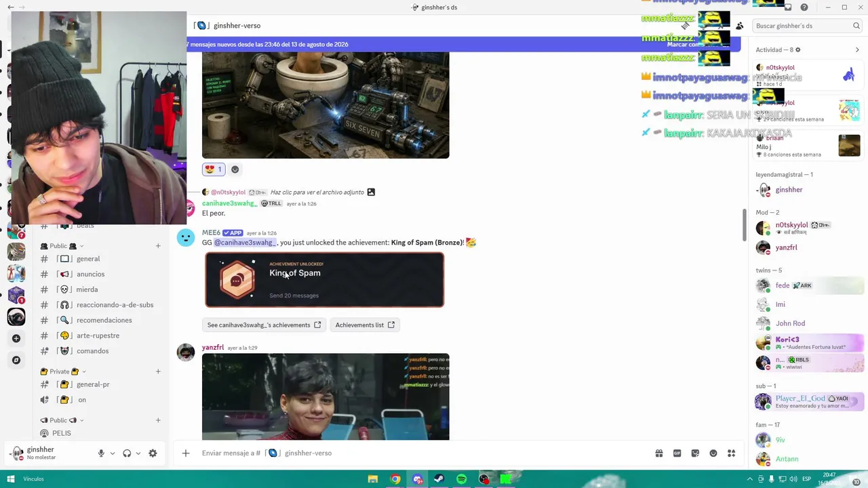The width and height of the screenshot is (868, 488).
Task: Focus the Buscar ginshher's ds search field
Action: pyautogui.click(x=807, y=26)
